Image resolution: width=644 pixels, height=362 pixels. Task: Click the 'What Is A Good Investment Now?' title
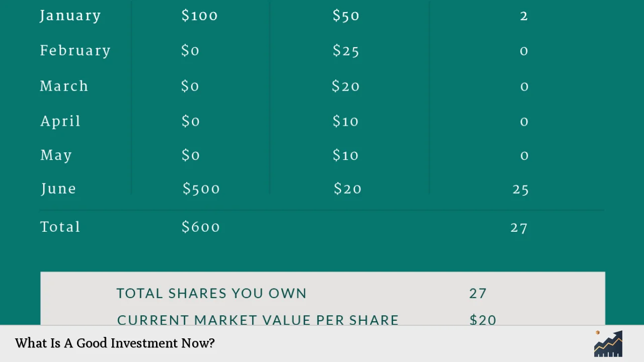point(115,343)
